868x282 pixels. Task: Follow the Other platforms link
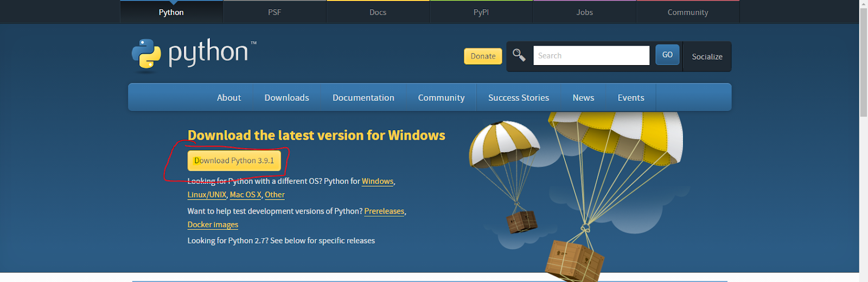tap(275, 195)
